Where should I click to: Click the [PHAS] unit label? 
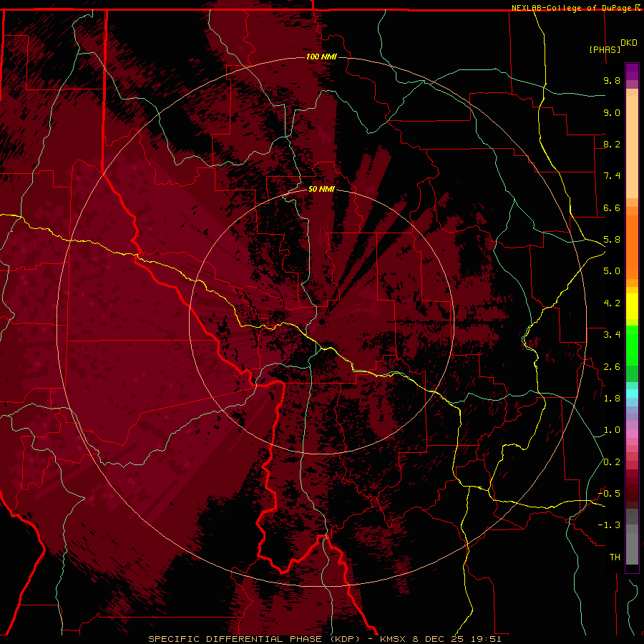pos(605,49)
